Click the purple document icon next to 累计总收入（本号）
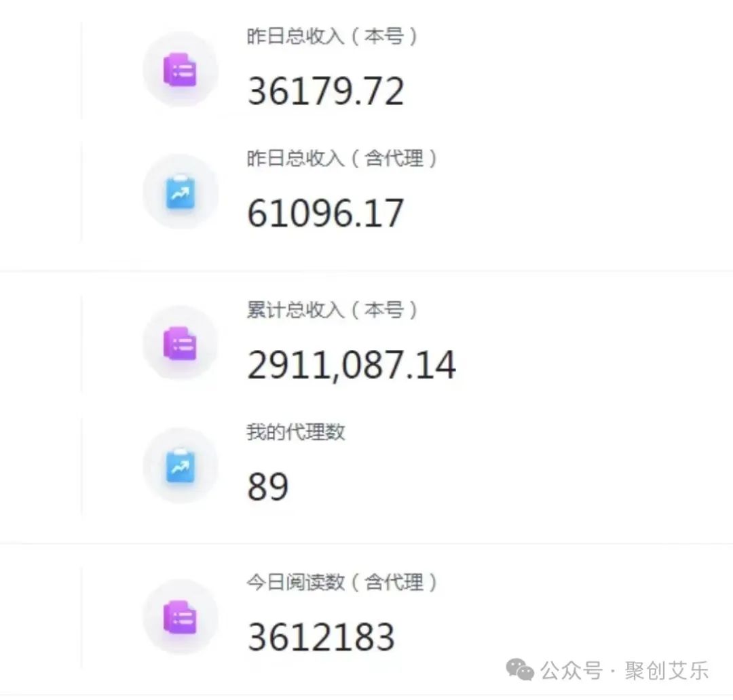733x700 pixels. 180,343
